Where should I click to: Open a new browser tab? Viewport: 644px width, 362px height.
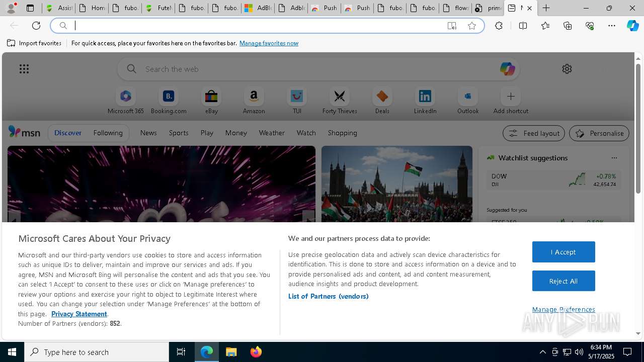pyautogui.click(x=546, y=8)
